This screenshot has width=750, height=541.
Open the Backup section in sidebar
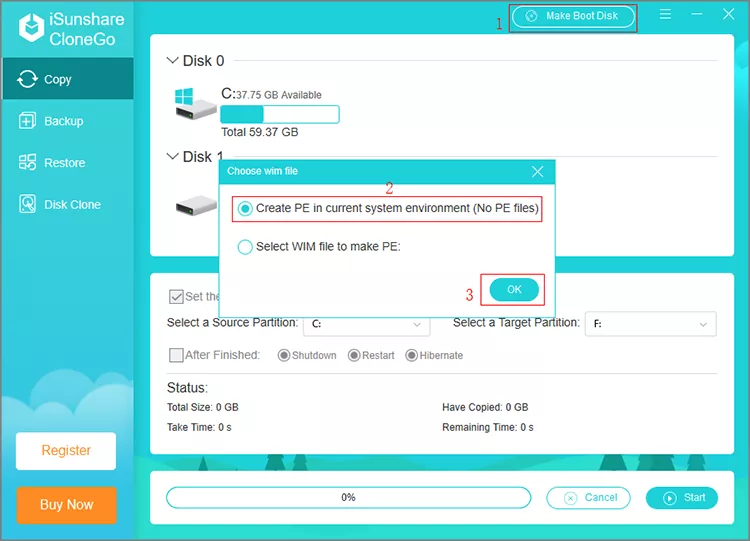(x=67, y=121)
